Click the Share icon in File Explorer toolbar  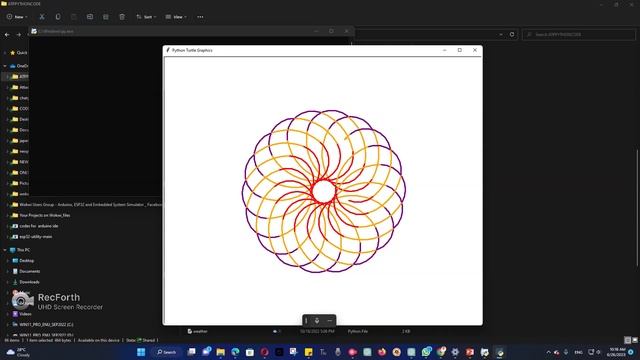(x=106, y=17)
